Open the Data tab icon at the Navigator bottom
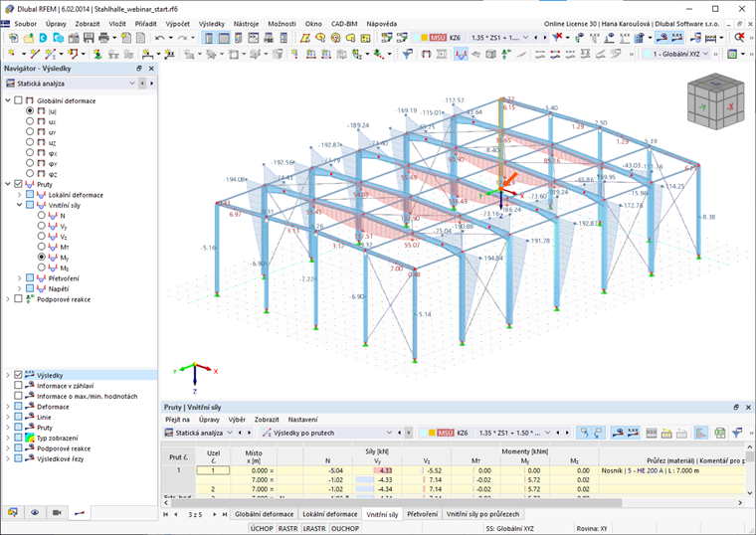This screenshot has height=535, width=756. pyautogui.click(x=13, y=512)
